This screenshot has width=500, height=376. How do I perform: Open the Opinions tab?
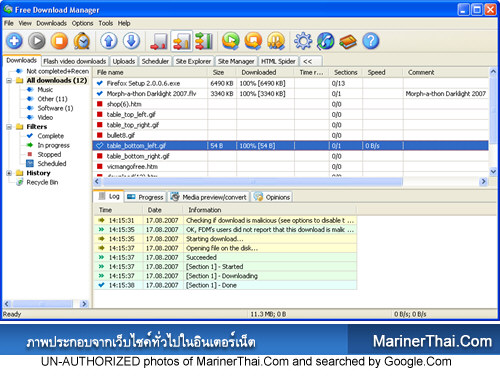click(272, 197)
